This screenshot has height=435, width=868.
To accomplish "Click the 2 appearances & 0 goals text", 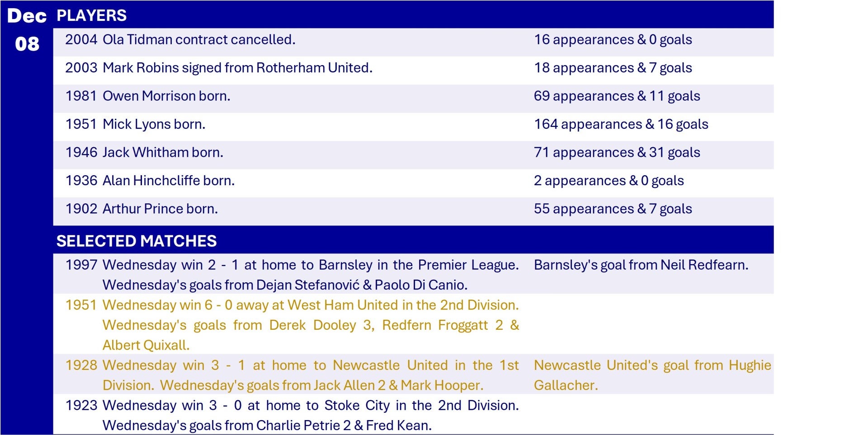I will pos(609,181).
